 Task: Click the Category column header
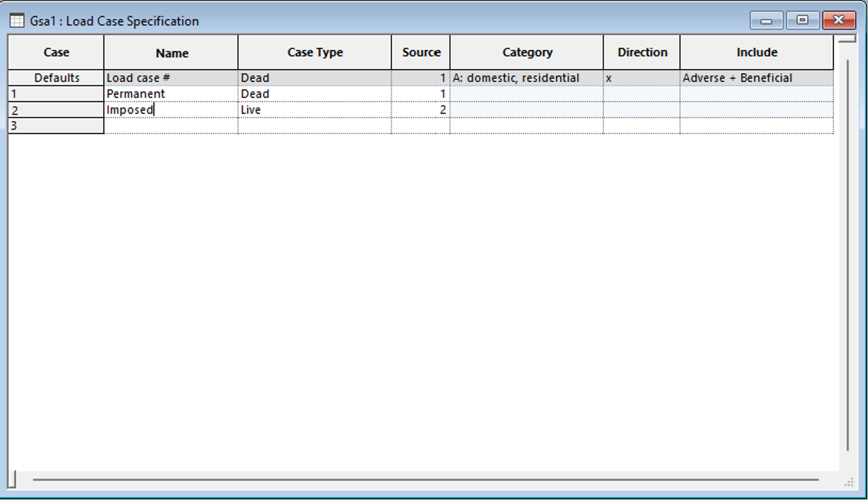click(x=527, y=52)
